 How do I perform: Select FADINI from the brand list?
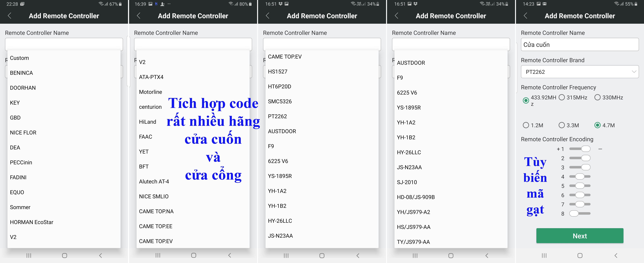tap(64, 178)
